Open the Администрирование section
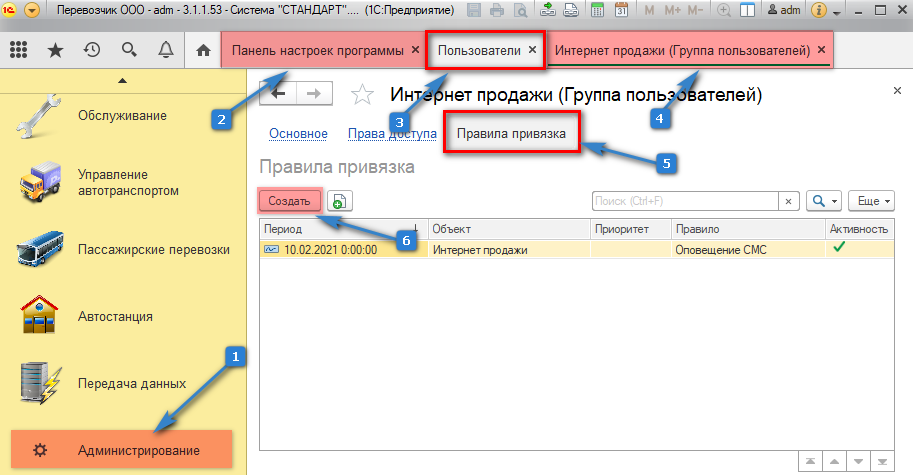913x475 pixels. (138, 450)
